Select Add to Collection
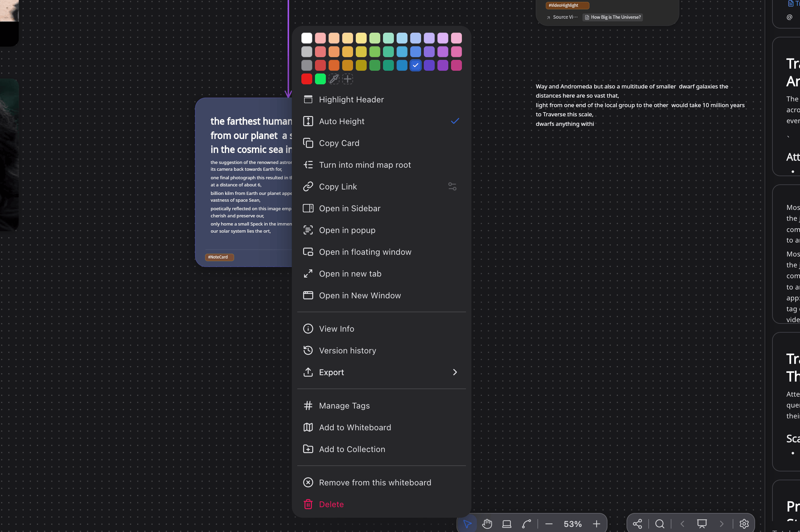 [x=382, y=449]
